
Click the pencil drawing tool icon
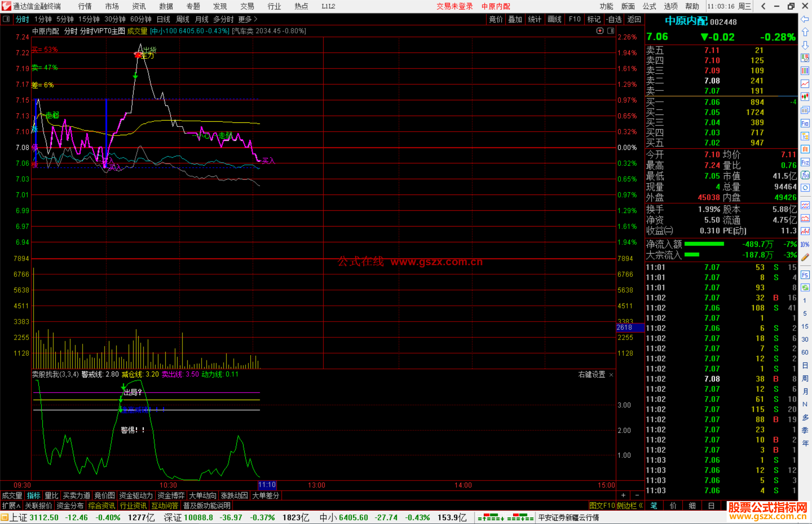[805, 257]
